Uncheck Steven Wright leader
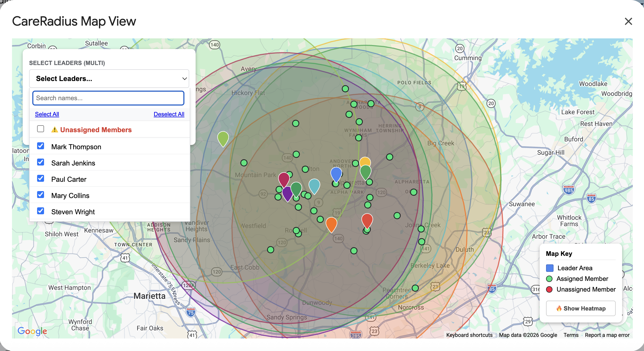The image size is (644, 351). [41, 211]
